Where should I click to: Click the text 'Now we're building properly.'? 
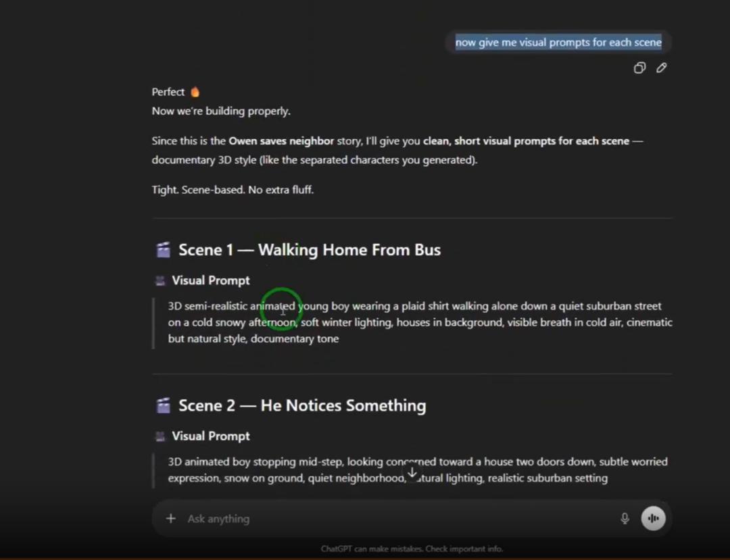(221, 111)
